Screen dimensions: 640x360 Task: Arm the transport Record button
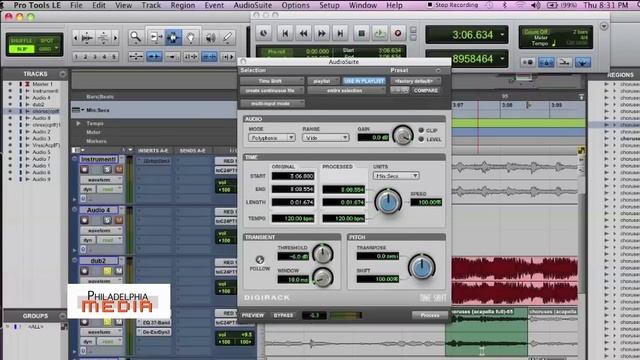tap(398, 33)
